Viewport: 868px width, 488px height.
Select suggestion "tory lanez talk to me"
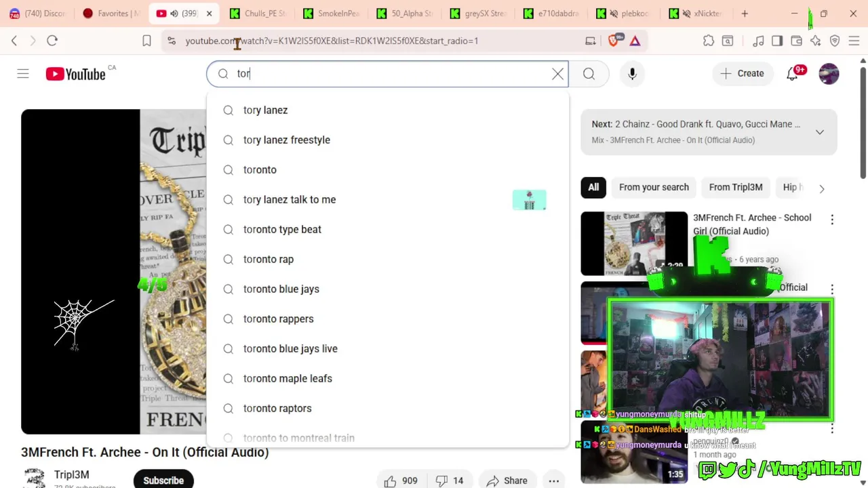pyautogui.click(x=388, y=199)
